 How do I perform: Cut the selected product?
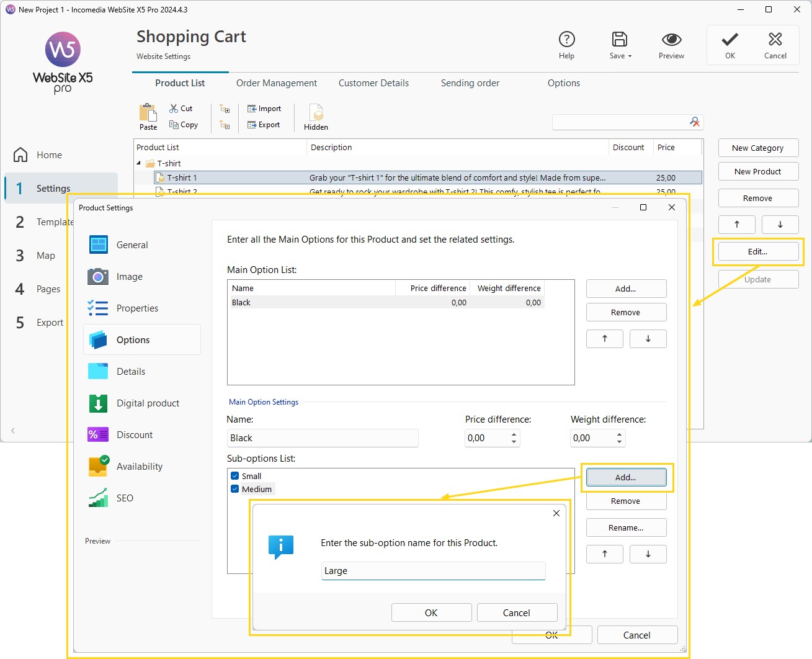tap(181, 109)
